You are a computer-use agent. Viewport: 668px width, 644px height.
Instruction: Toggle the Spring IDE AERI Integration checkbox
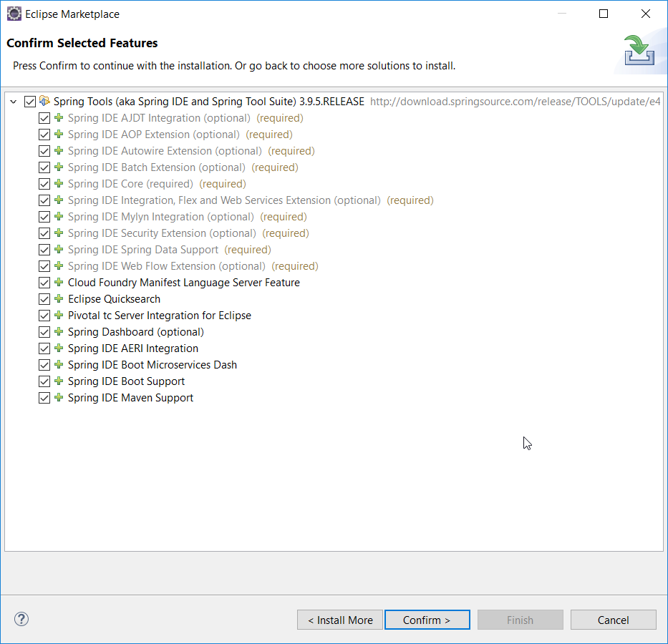click(44, 348)
